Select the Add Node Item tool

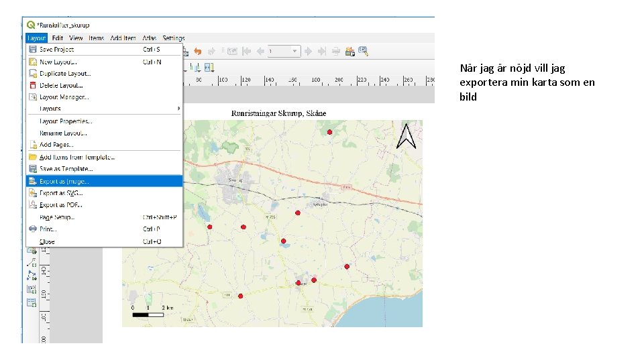(32, 275)
